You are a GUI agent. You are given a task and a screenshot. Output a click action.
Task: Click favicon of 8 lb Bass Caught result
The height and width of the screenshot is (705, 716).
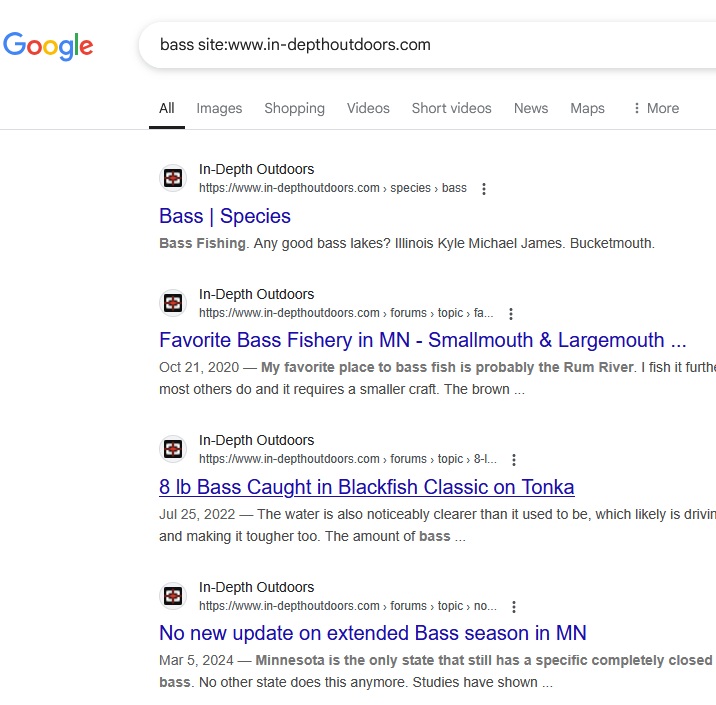coord(173,449)
